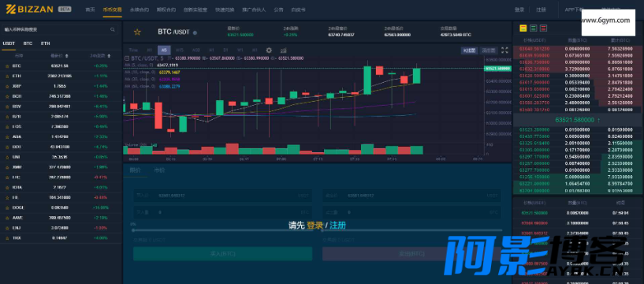Sort pairs by 24h change arrows
644x284 pixels.
[109, 56]
